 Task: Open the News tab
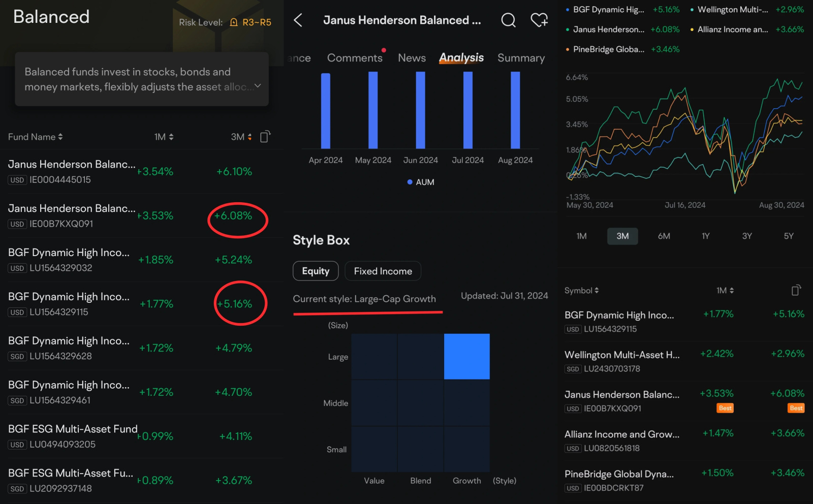[412, 58]
